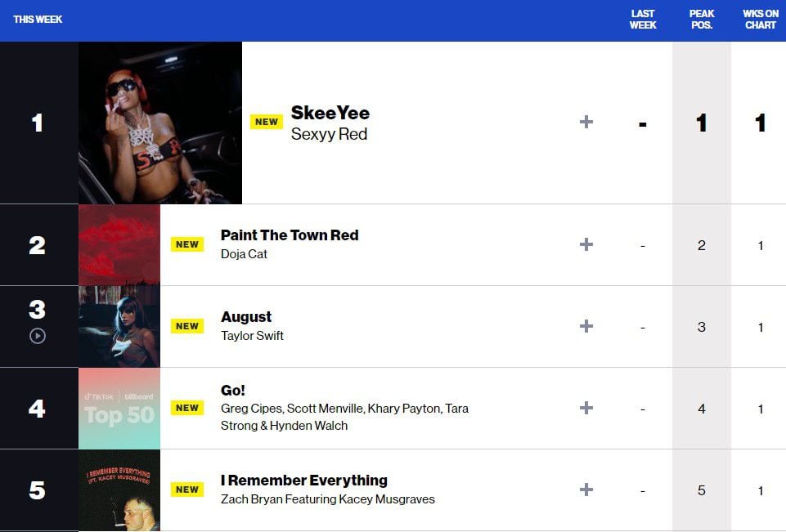The height and width of the screenshot is (532, 786).
Task: Click Taylor Swift August cover thumbnail
Action: pyautogui.click(x=119, y=326)
